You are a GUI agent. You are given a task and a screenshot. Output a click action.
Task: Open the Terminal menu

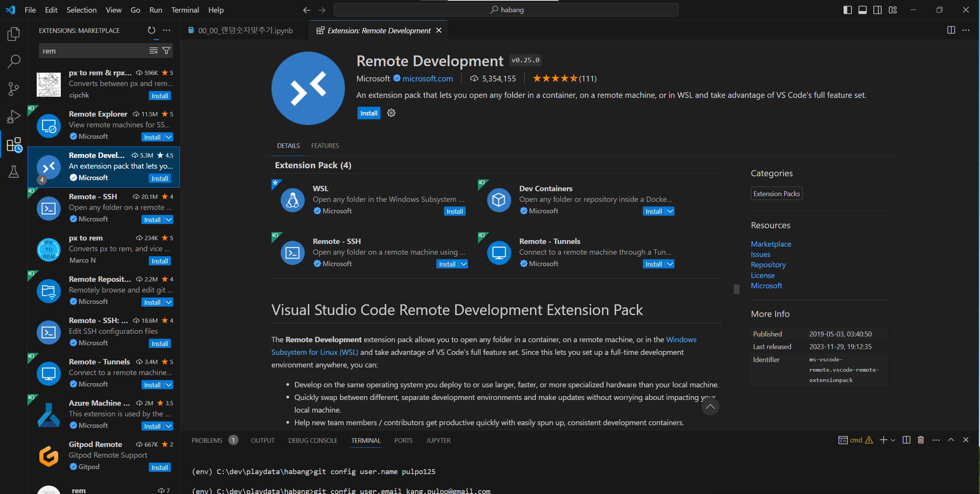point(185,10)
